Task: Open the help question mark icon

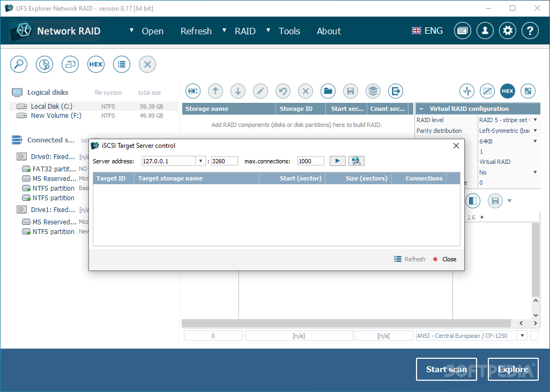Action: click(530, 31)
